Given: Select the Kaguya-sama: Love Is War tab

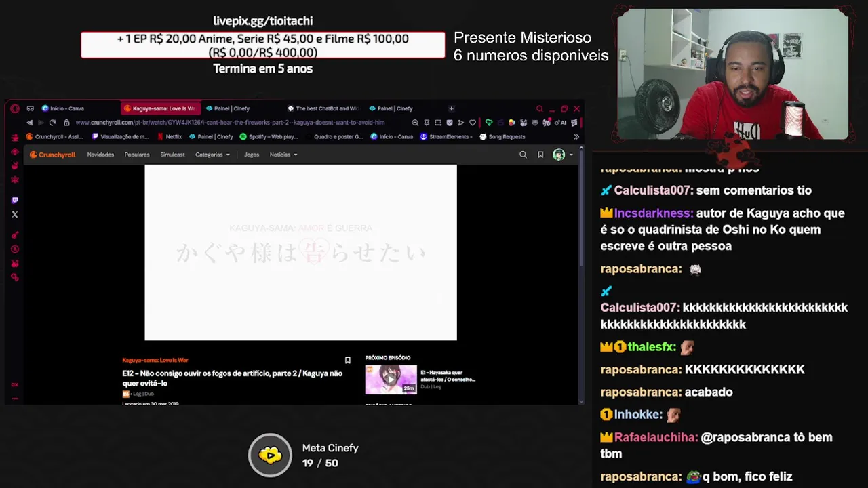Looking at the screenshot, I should pos(159,108).
